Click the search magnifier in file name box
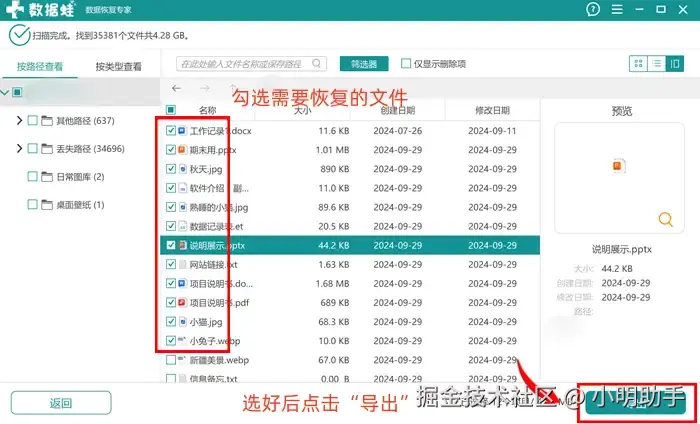 pos(316,63)
